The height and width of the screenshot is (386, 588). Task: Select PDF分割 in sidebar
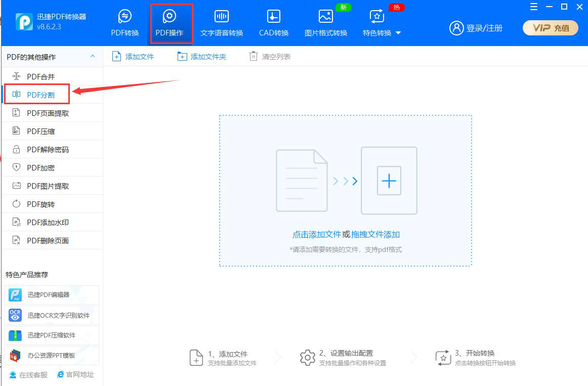(53, 95)
